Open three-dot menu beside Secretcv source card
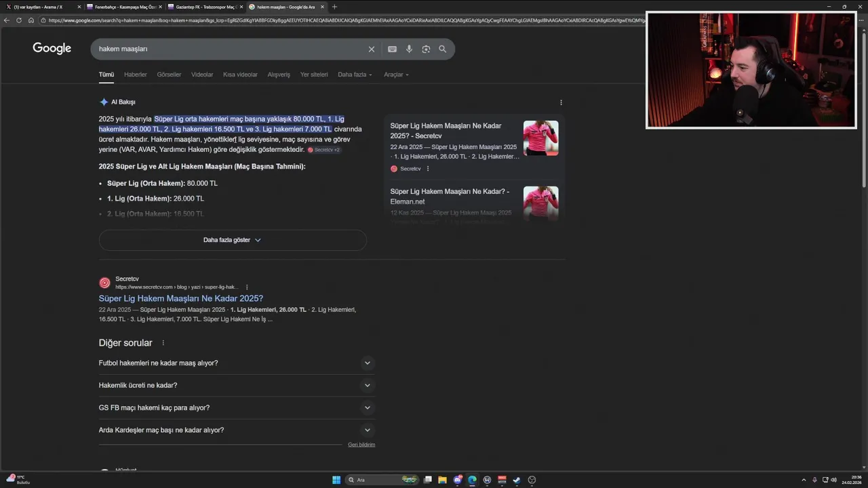The height and width of the screenshot is (488, 868). click(427, 169)
